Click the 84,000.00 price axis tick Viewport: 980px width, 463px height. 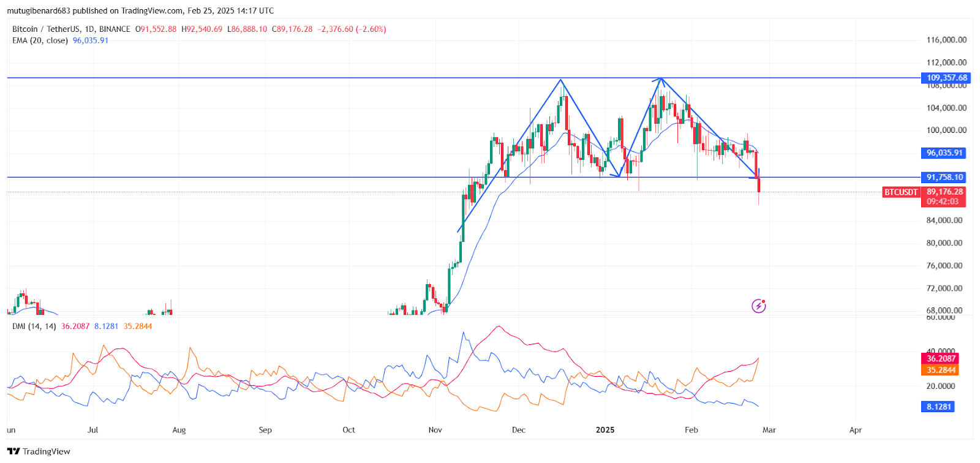pyautogui.click(x=944, y=220)
